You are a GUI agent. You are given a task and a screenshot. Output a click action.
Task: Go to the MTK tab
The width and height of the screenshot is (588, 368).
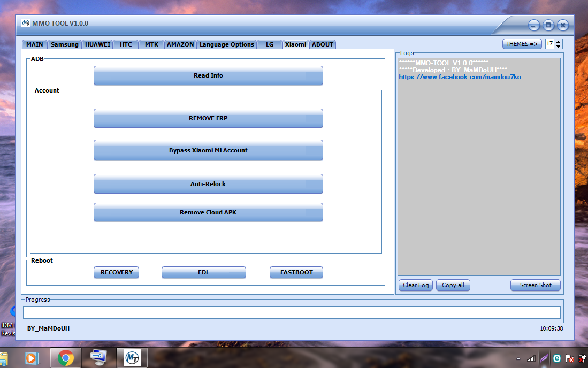[x=151, y=44]
